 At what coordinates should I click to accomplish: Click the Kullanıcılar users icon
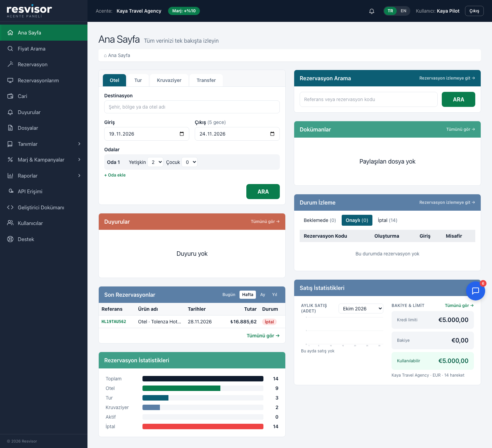10,223
